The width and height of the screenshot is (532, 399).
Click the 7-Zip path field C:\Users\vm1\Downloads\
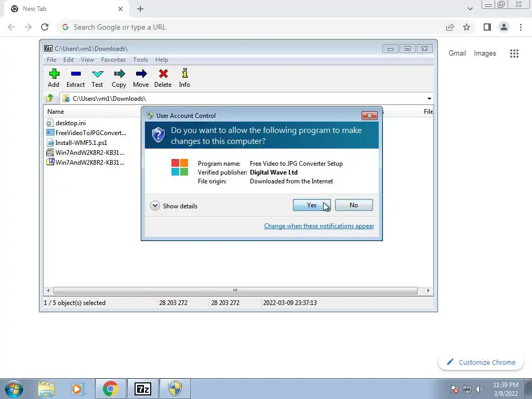243,98
